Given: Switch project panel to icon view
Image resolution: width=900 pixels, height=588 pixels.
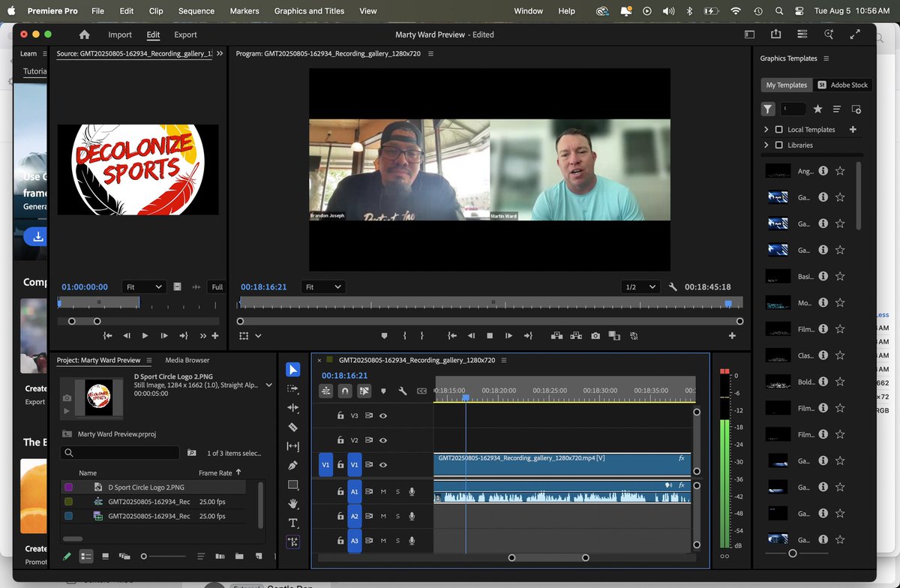Looking at the screenshot, I should (105, 556).
